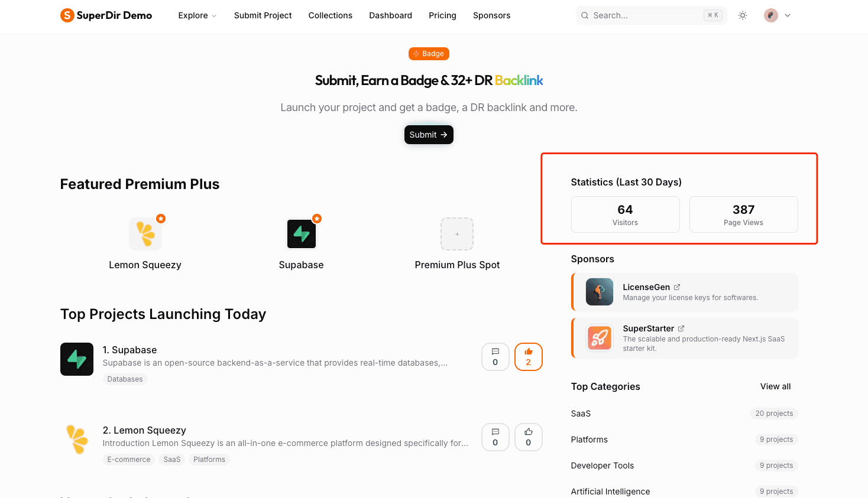
Task: Focus the Search input field
Action: click(x=652, y=15)
